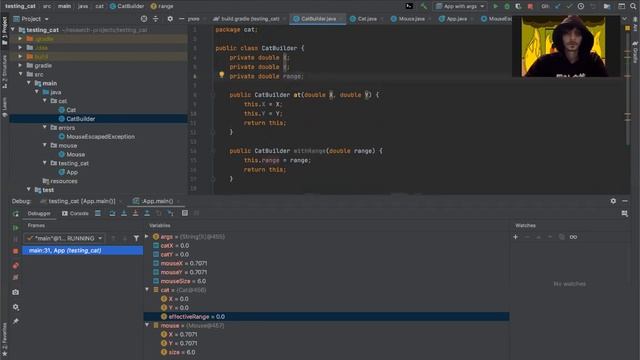
Task: Open Search Everywhere magnifier icon
Action: [633, 6]
